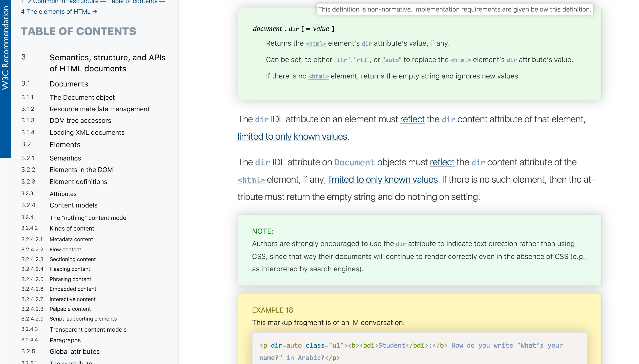The height and width of the screenshot is (364, 639).
Task: Open the 'Table of contents' navigation link
Action: pos(133,2)
